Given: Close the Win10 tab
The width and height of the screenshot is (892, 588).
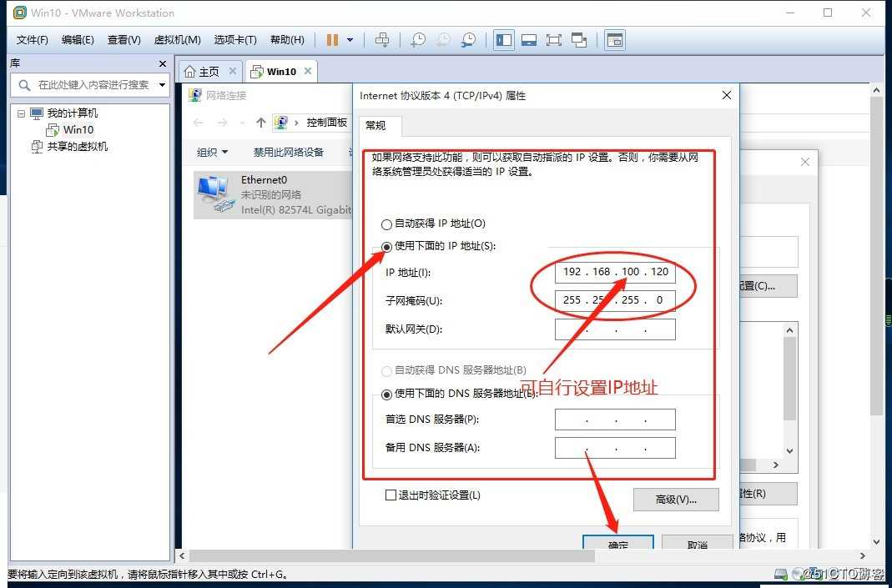Looking at the screenshot, I should [308, 71].
